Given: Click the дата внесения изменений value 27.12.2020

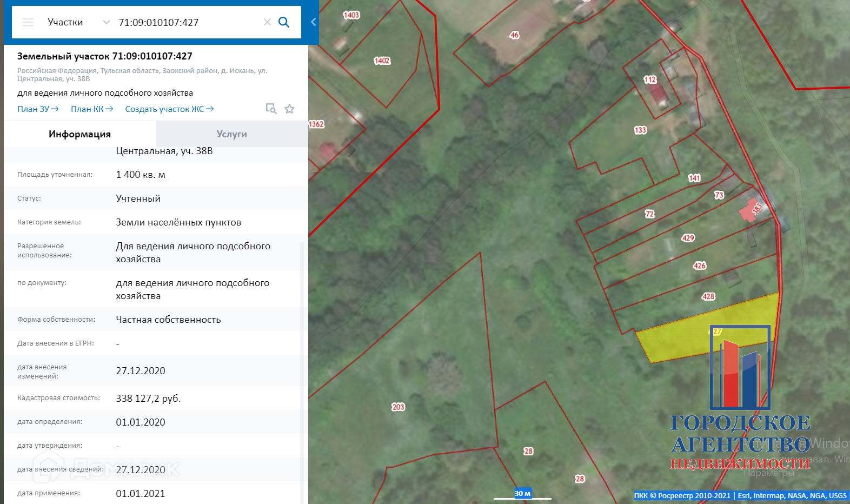Looking at the screenshot, I should pos(141,371).
